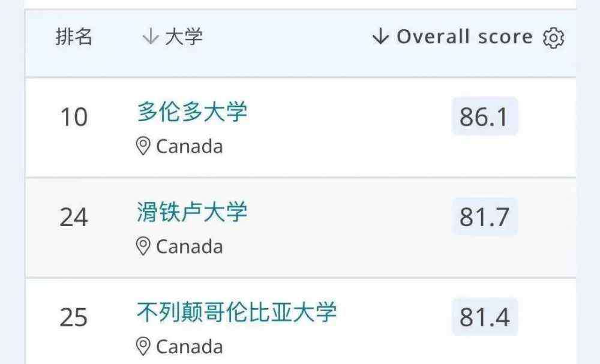Select rank 10 row number
Image resolution: width=600 pixels, height=364 pixels.
coord(74,116)
